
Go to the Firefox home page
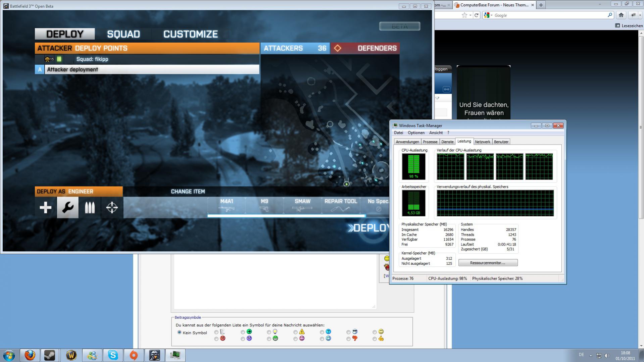coord(621,15)
